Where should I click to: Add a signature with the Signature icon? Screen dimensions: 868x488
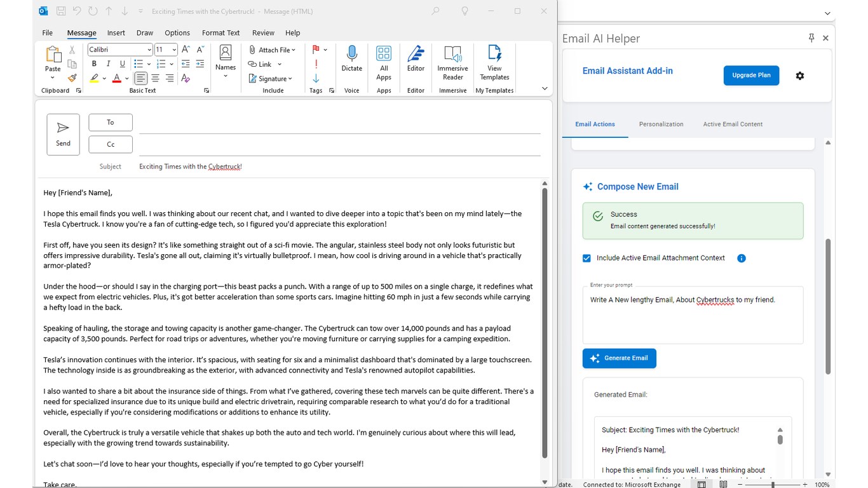click(270, 78)
